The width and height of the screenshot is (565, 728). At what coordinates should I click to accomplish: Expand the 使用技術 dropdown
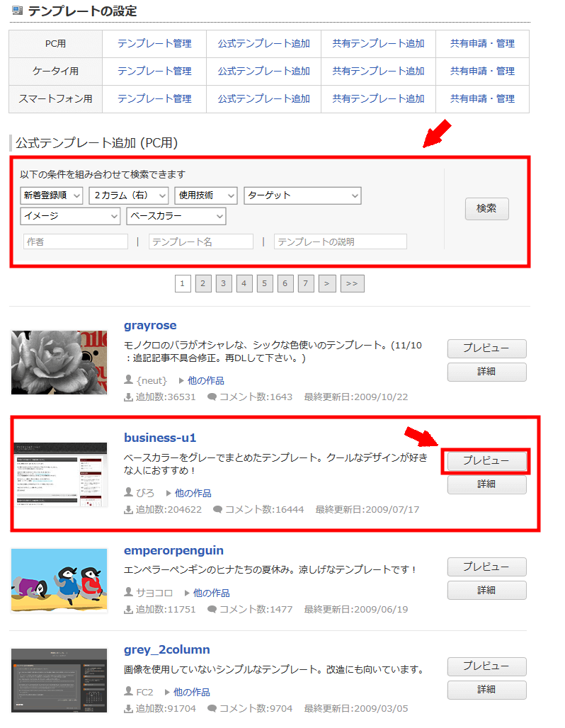(x=206, y=195)
